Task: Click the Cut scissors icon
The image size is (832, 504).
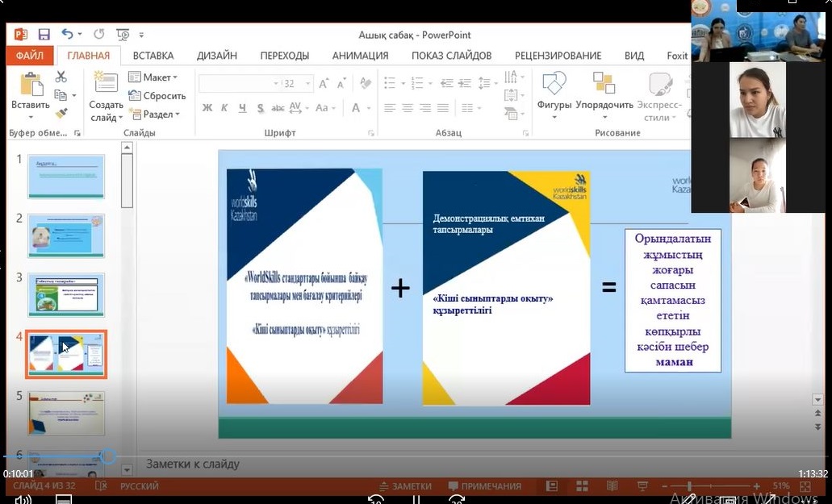Action: [61, 77]
